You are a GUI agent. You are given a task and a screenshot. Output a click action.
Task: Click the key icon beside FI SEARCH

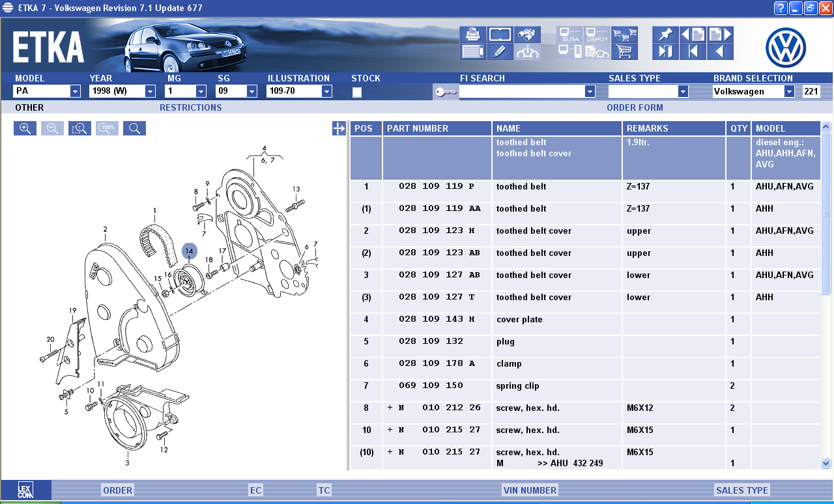tap(445, 92)
